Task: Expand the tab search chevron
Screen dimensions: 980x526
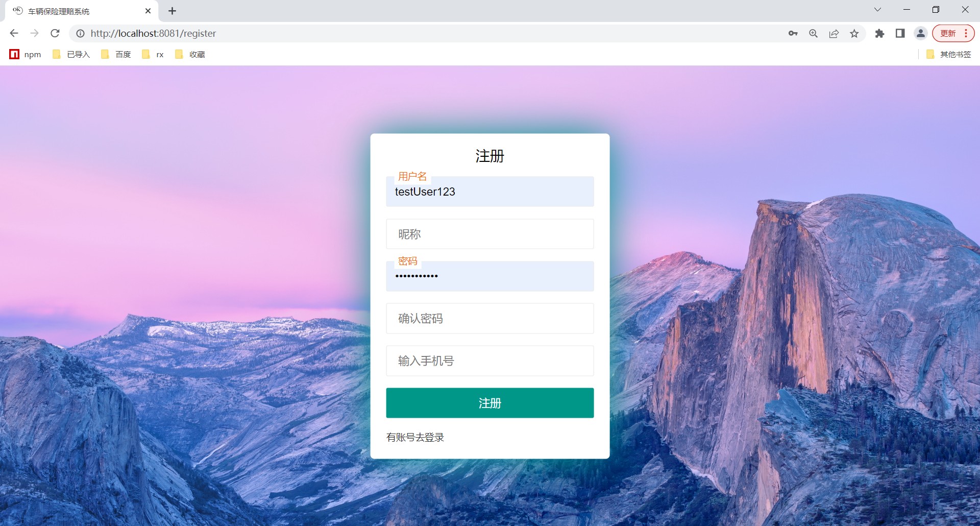Action: click(x=877, y=10)
